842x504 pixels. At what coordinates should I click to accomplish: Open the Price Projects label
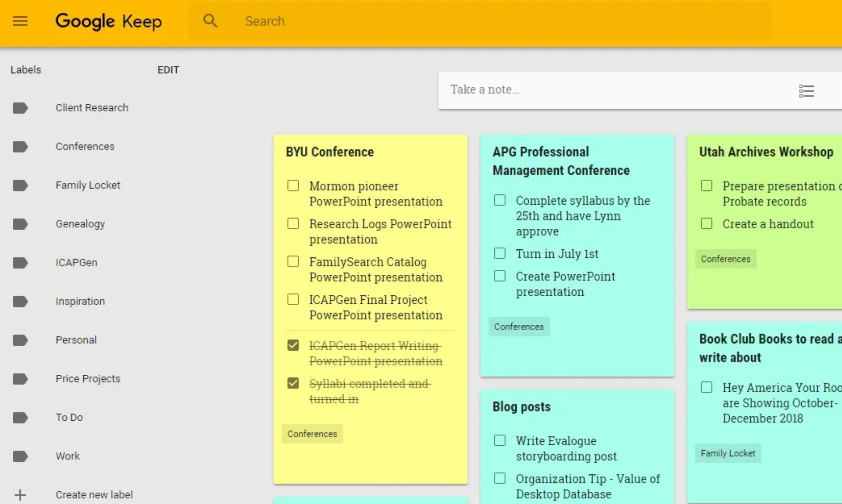(88, 379)
